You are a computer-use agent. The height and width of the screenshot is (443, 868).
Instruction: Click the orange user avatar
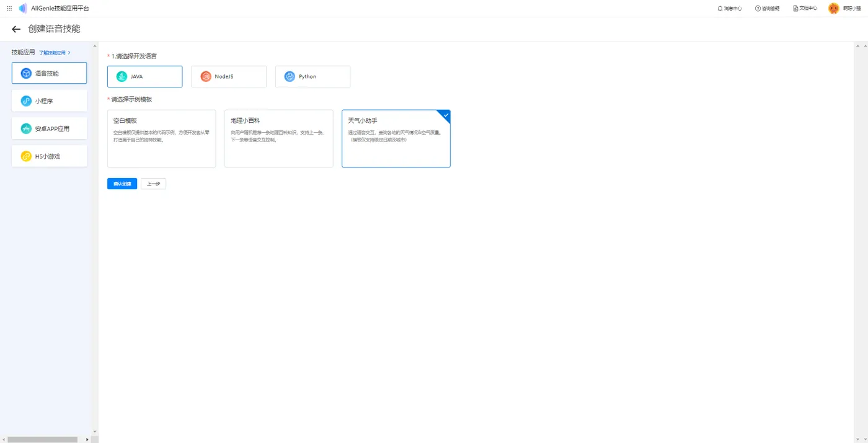click(834, 8)
